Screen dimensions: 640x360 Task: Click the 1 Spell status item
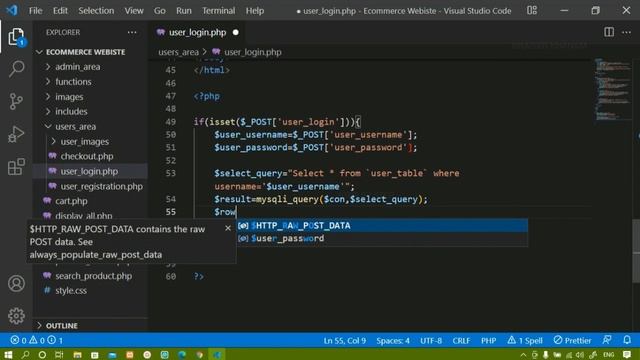click(525, 340)
